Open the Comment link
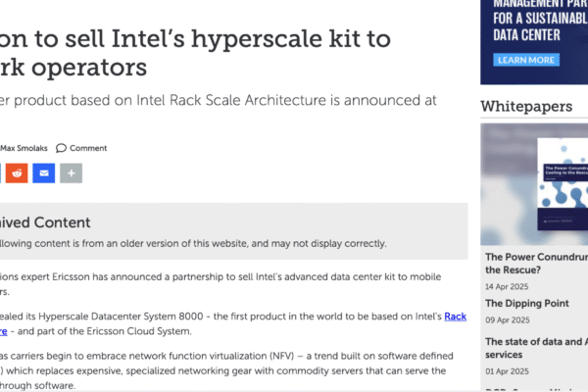The height and width of the screenshot is (392, 588). [88, 148]
